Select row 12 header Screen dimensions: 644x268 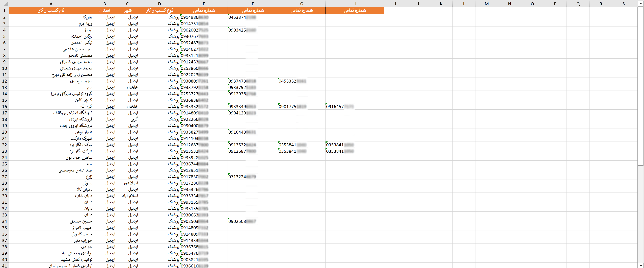point(5,81)
